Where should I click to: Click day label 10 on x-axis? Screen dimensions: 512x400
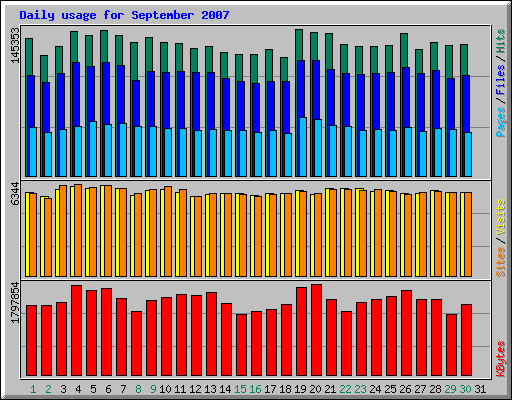click(165, 389)
